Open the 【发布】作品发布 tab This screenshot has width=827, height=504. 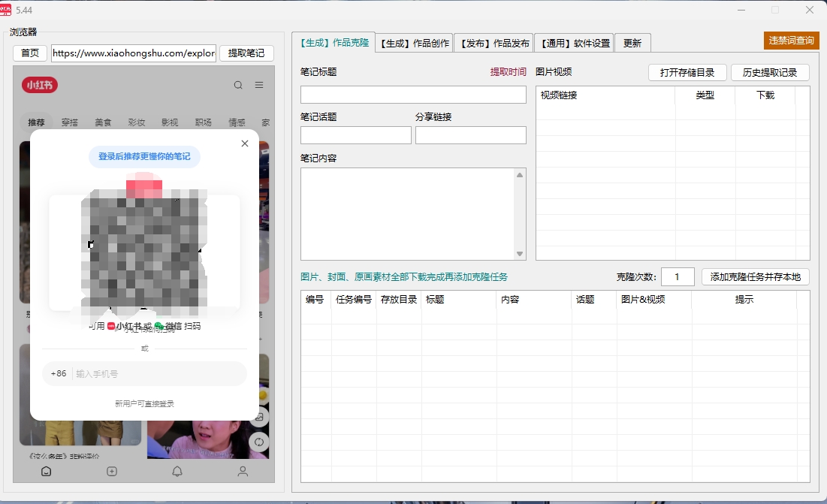pos(494,44)
